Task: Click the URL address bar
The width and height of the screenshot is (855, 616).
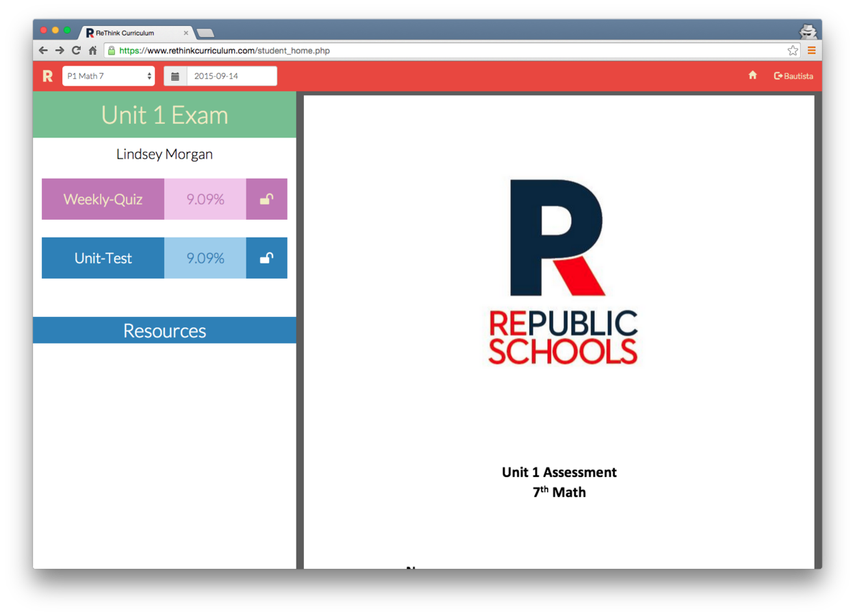Action: tap(452, 51)
